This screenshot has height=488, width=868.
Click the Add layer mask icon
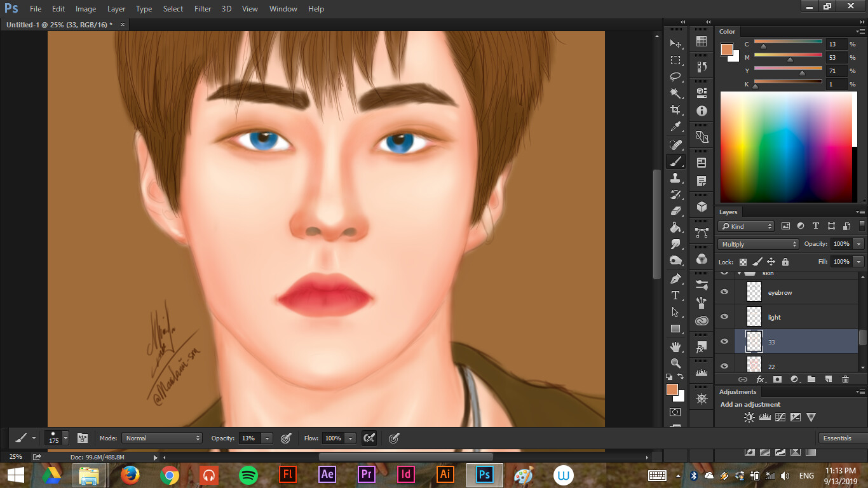pos(777,379)
